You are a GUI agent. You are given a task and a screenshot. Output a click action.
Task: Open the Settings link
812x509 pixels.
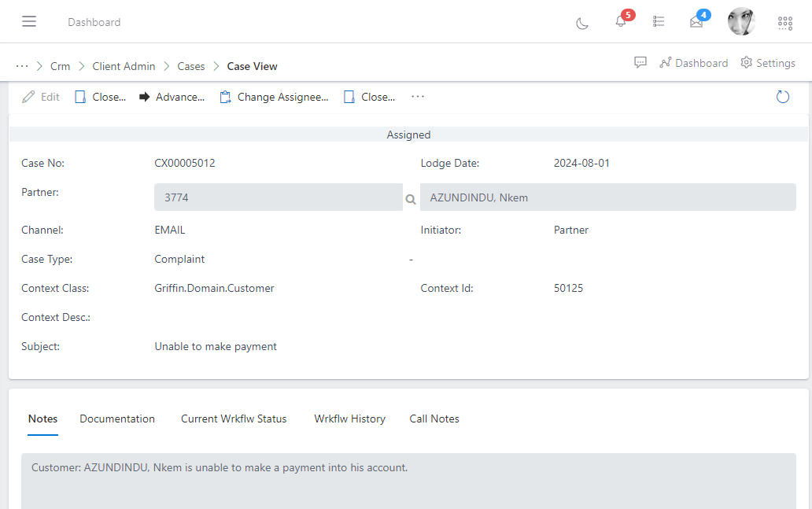[768, 63]
